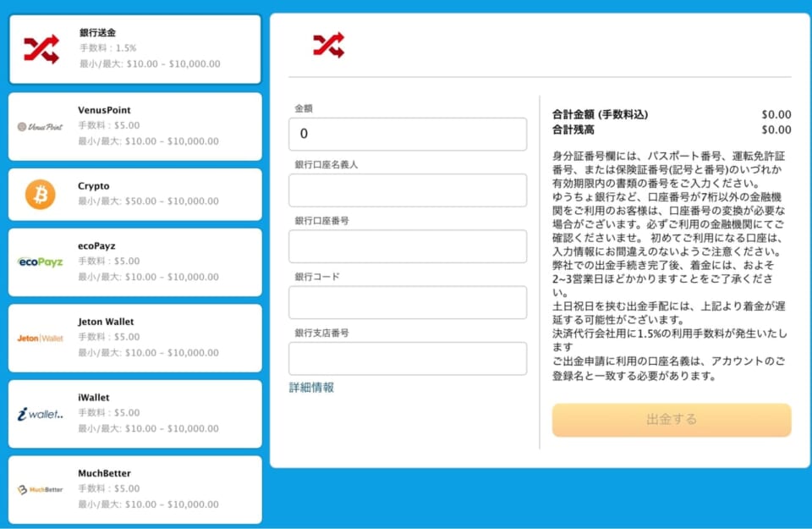
Task: Click the VenusPoint 手数料: $5.00 fee text
Action: tap(109, 125)
